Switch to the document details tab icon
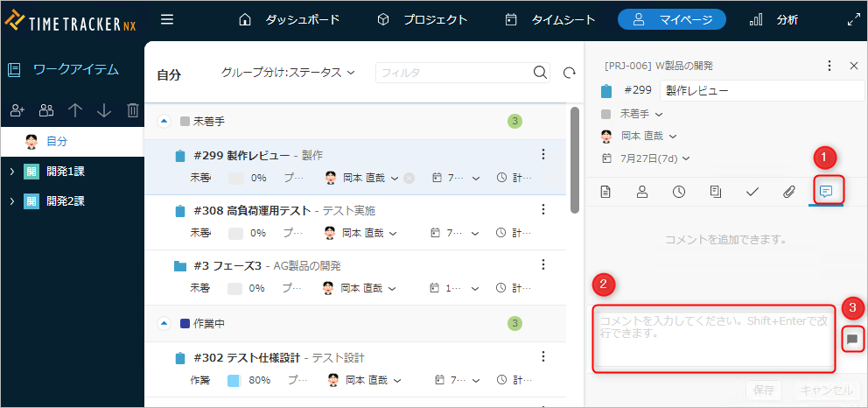The image size is (868, 408). click(x=605, y=192)
